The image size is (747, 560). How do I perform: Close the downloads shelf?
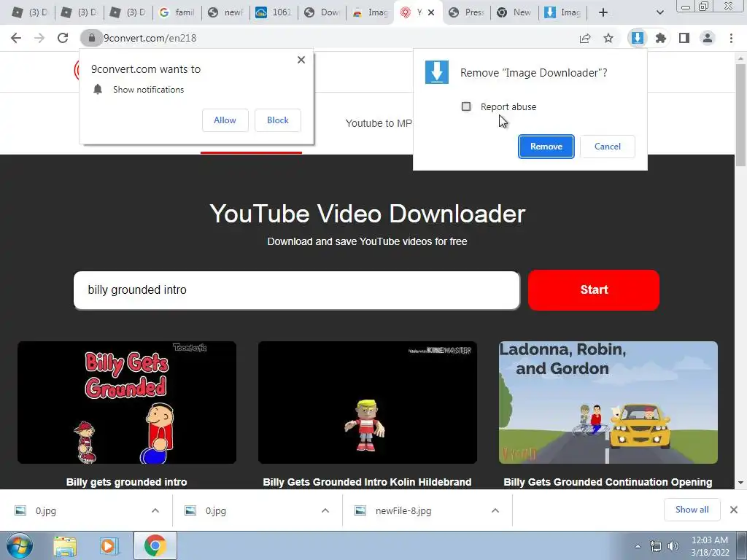pyautogui.click(x=734, y=510)
